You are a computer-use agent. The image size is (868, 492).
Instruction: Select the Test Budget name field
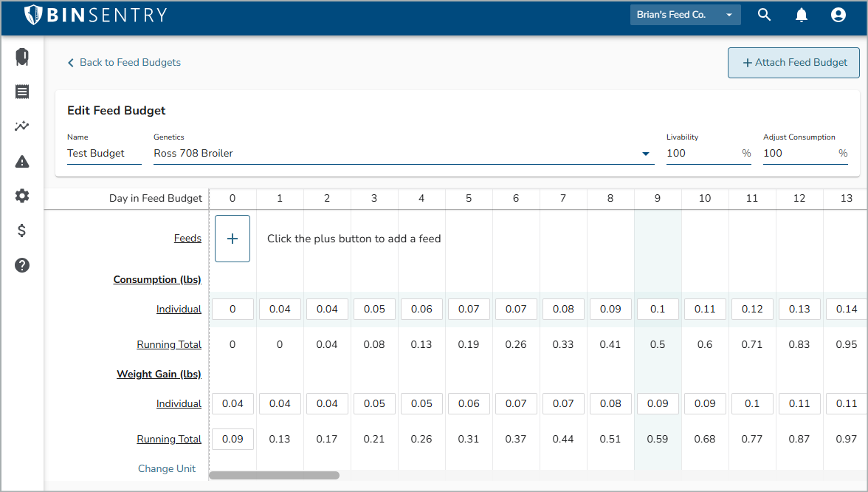click(103, 153)
